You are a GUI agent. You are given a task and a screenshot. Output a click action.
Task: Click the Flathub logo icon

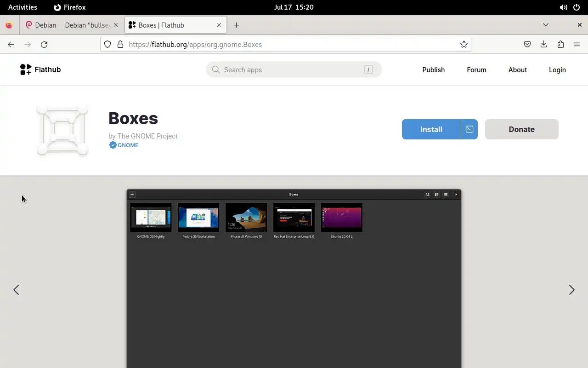[26, 69]
